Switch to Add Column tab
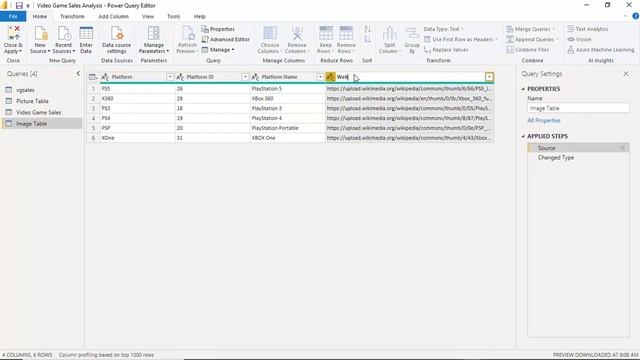 click(x=113, y=16)
